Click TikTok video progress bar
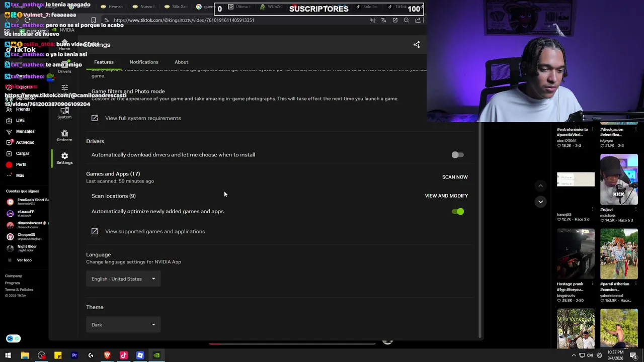This screenshot has height=362, width=644. coord(292,344)
